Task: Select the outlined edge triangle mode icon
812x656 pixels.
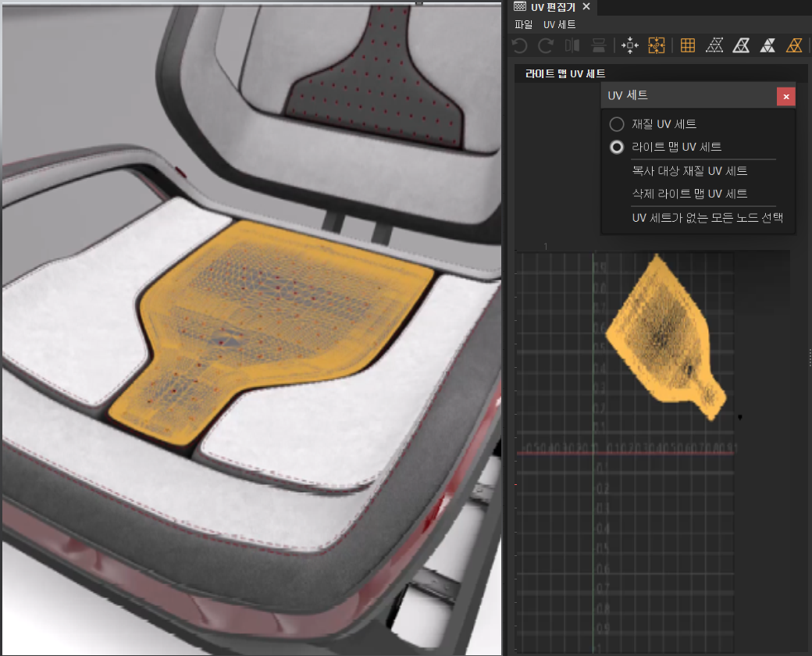Action: (741, 45)
